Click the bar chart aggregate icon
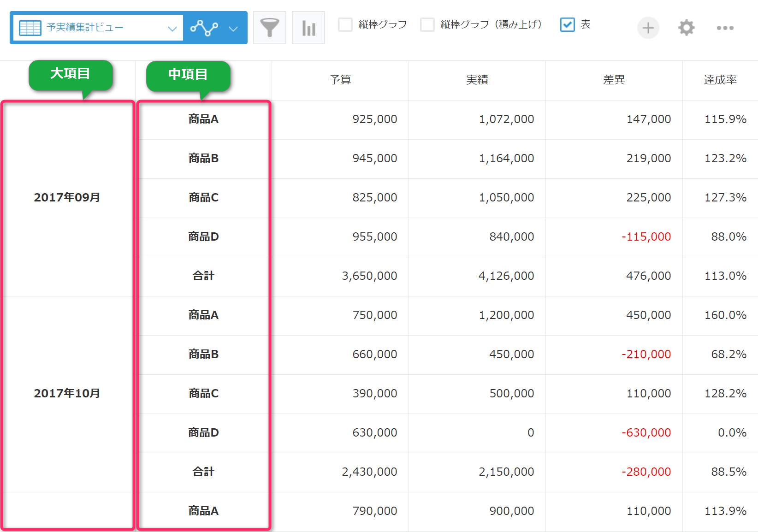This screenshot has height=532, width=758. tap(308, 28)
